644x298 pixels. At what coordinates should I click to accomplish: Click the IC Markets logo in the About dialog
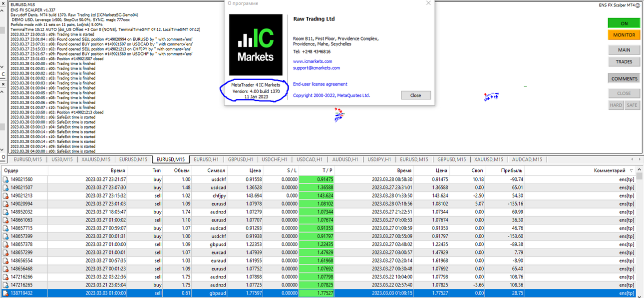[x=256, y=44]
